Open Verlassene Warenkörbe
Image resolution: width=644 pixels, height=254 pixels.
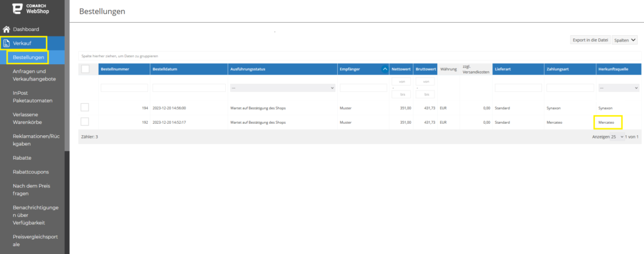(x=27, y=118)
